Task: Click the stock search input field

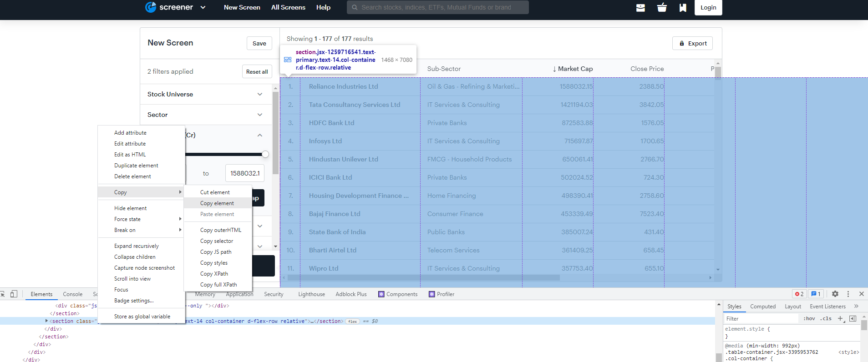Action: point(438,7)
